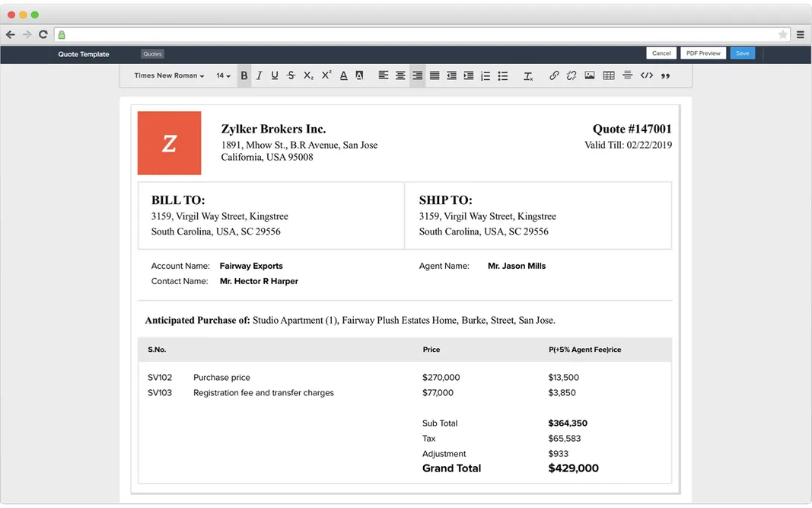Toggle the numbered list

point(486,75)
